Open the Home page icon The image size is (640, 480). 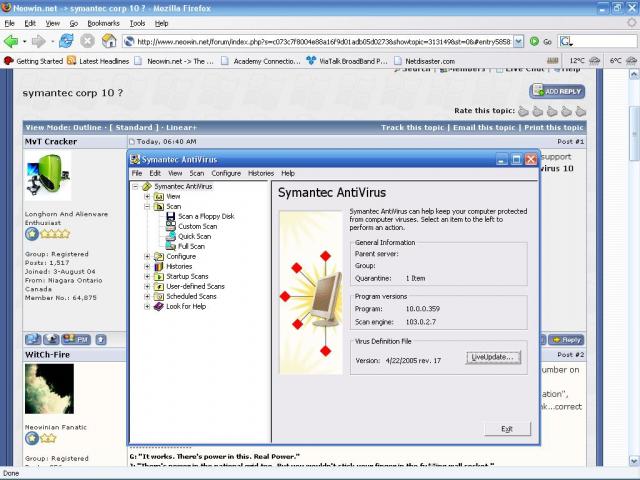109,41
